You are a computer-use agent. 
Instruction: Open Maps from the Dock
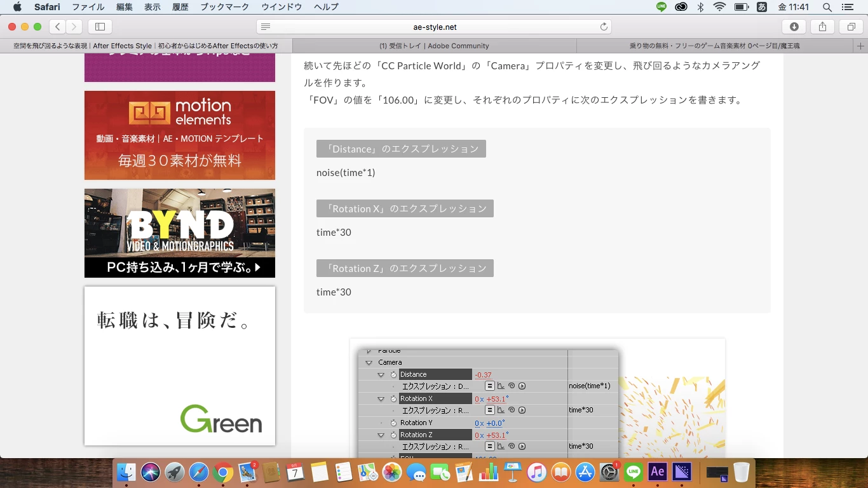(x=368, y=472)
